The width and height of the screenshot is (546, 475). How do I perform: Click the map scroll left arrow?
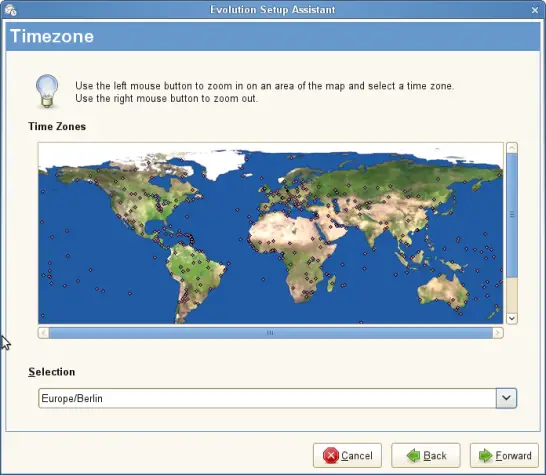(44, 333)
